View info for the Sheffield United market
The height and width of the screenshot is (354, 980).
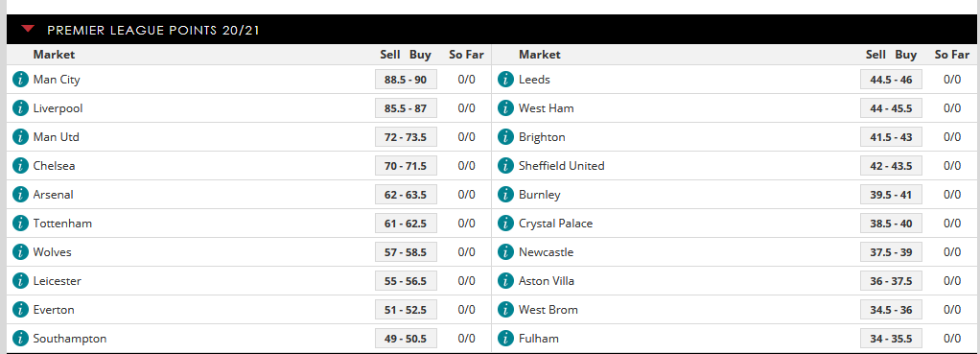tap(506, 166)
